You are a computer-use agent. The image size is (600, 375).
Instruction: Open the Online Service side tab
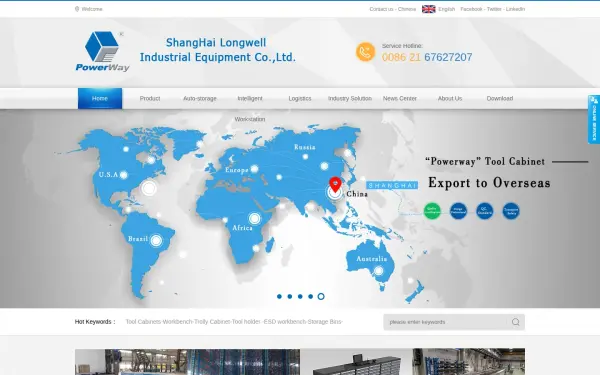[x=594, y=119]
